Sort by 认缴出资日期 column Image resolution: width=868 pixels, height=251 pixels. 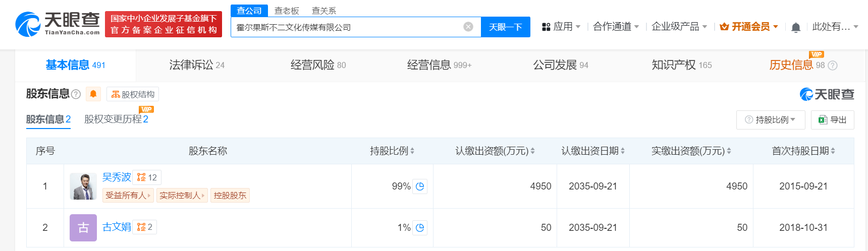[623, 151]
